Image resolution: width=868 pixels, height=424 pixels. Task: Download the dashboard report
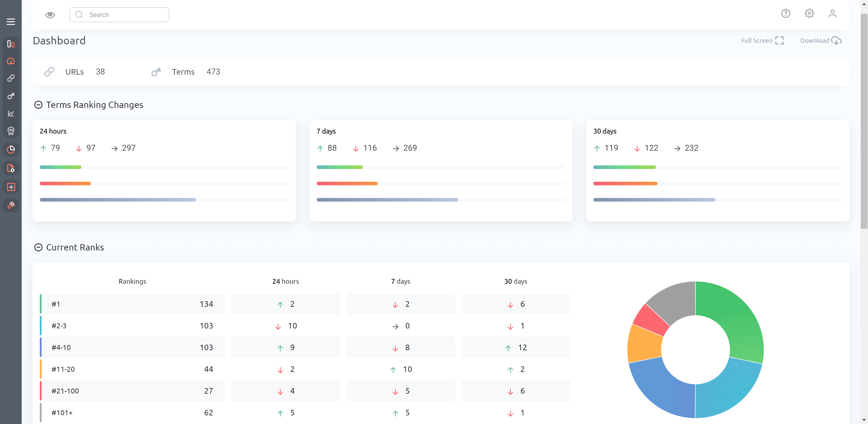coord(821,40)
